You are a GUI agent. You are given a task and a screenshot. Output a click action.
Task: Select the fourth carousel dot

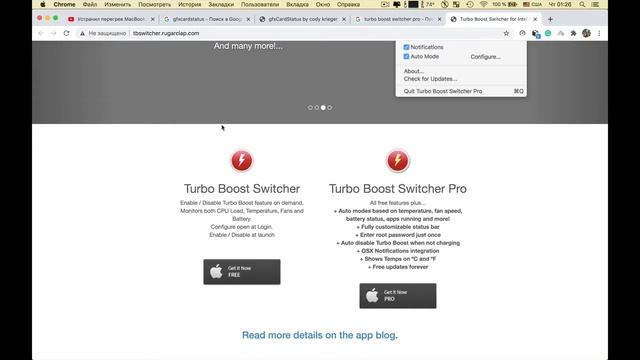coord(330,108)
